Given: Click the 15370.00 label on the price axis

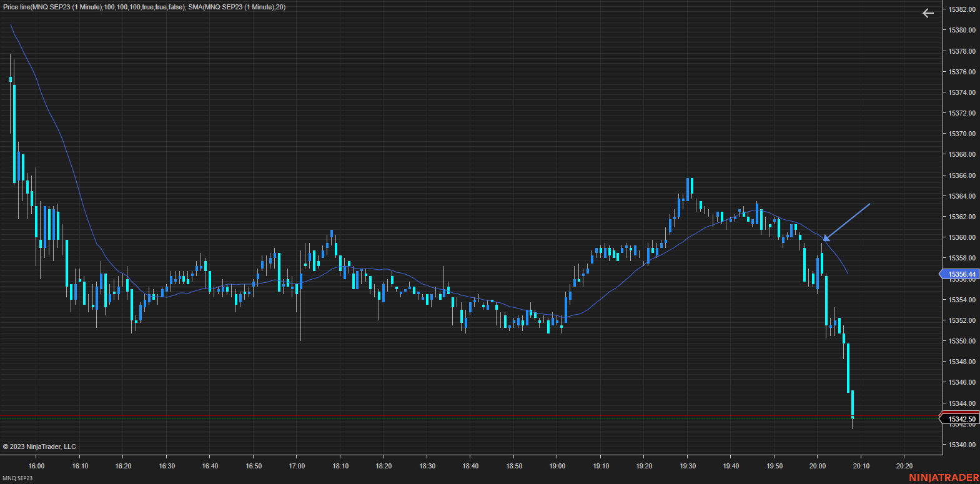Looking at the screenshot, I should click(962, 134).
